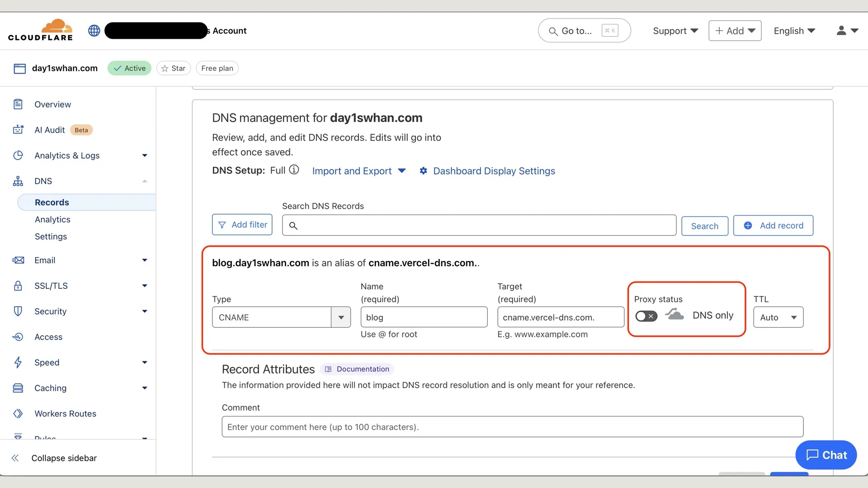Click the AI Audit robot icon
This screenshot has width=868, height=488.
coord(18,130)
